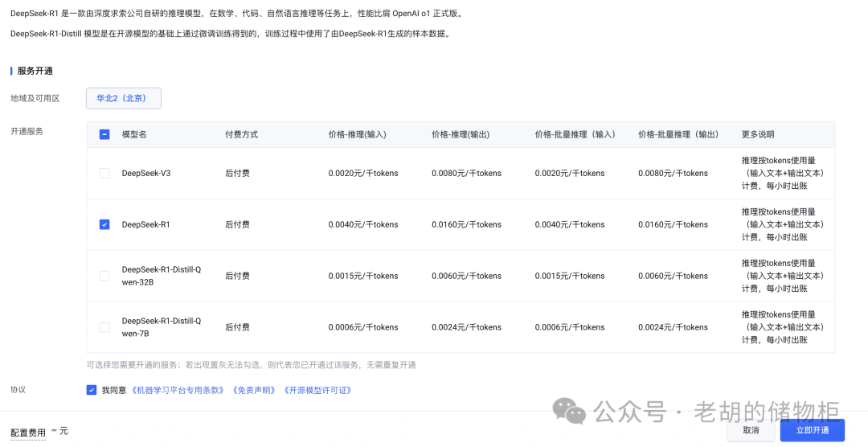
Task: Click Qwen-32B batch input price 0.0015元/千tokens
Action: pos(570,276)
